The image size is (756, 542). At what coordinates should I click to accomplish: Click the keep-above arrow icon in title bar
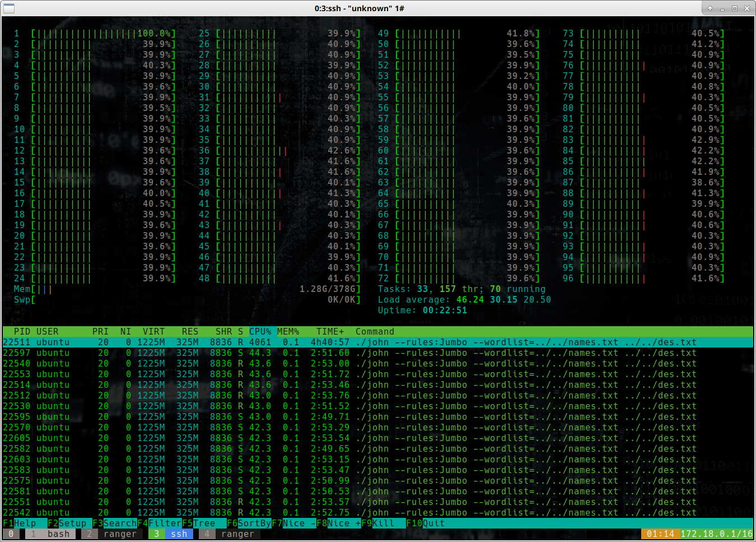pos(710,8)
